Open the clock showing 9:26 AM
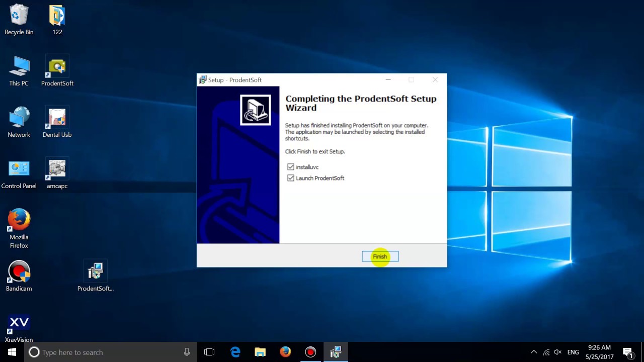644x362 pixels. click(599, 352)
